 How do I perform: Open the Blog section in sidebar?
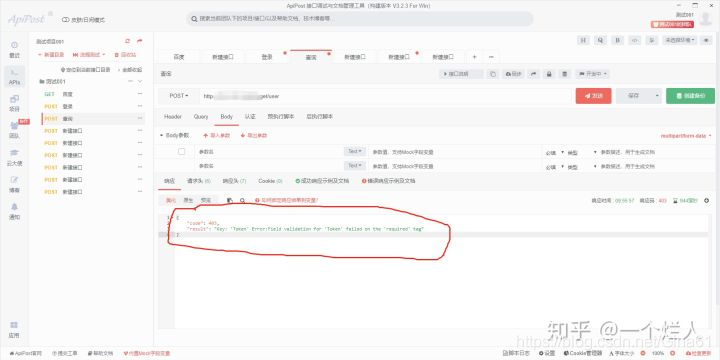coord(14,184)
